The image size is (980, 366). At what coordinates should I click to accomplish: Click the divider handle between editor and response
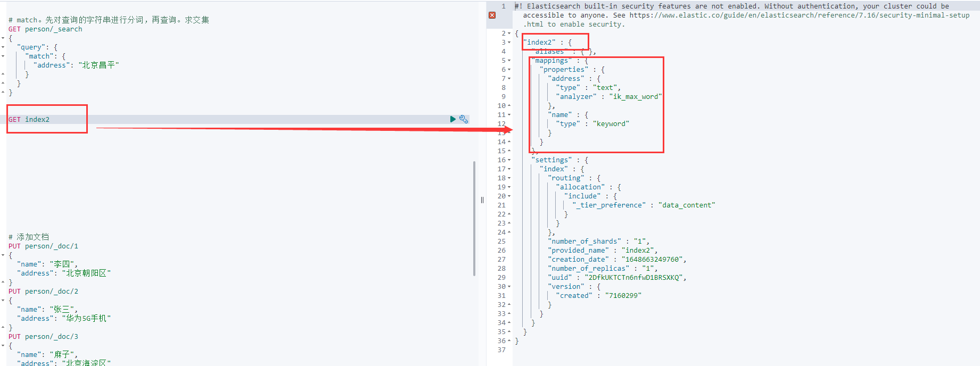482,200
